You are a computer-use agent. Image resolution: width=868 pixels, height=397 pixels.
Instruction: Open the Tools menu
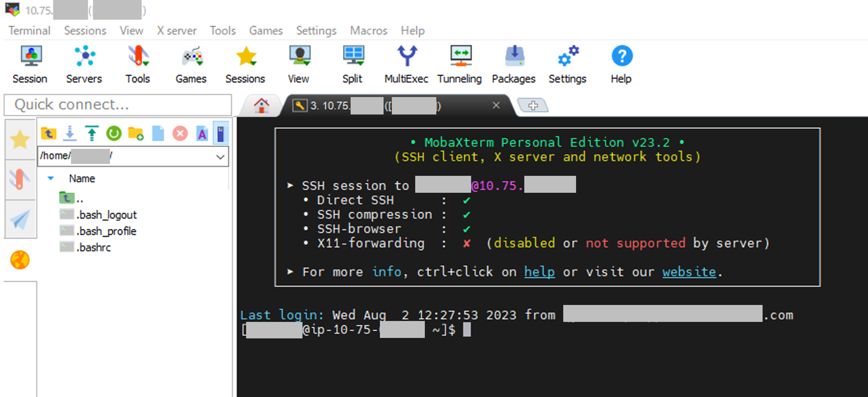[x=223, y=31]
